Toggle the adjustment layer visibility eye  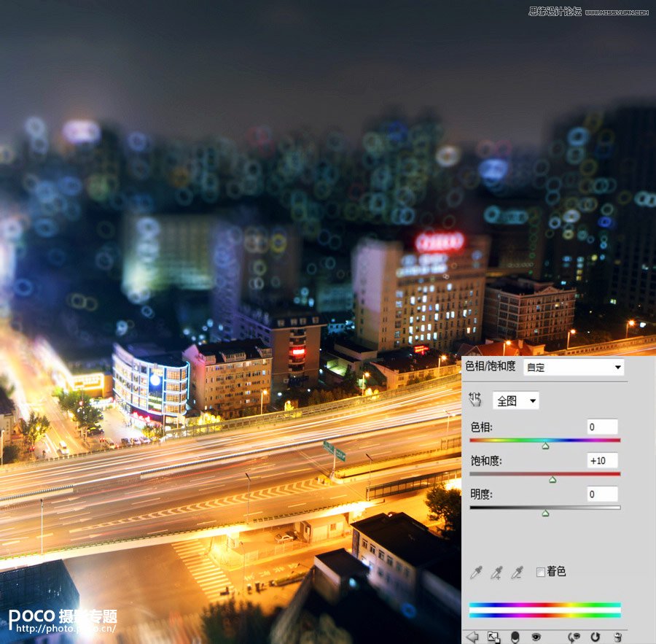tap(536, 635)
